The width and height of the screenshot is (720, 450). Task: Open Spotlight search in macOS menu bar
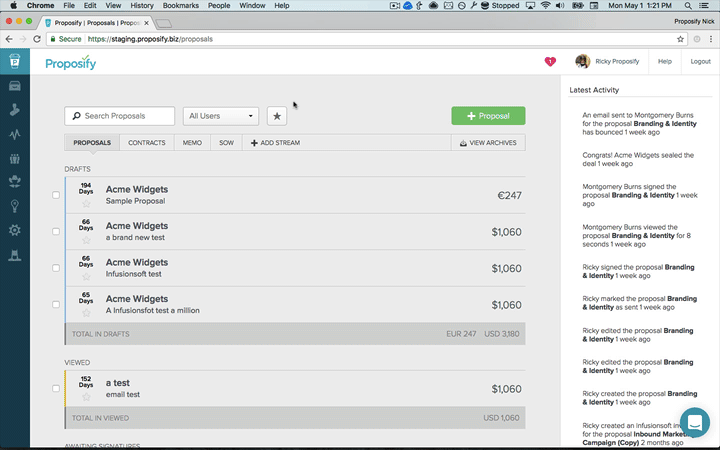coord(688,6)
